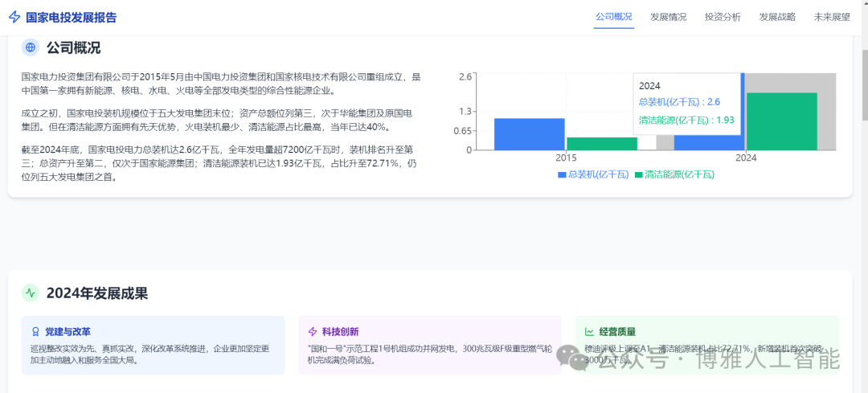
Task: Click the 2024年发展成果 section heading
Action: (x=97, y=293)
